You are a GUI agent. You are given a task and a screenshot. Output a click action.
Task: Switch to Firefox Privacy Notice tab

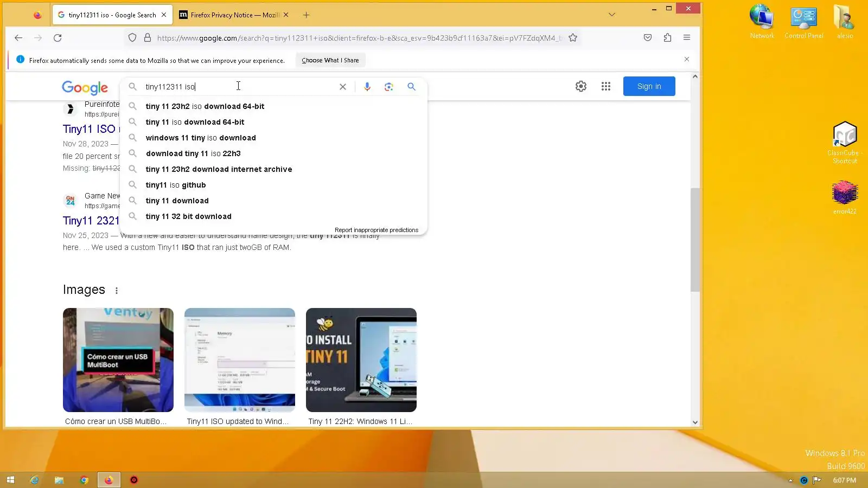234,15
